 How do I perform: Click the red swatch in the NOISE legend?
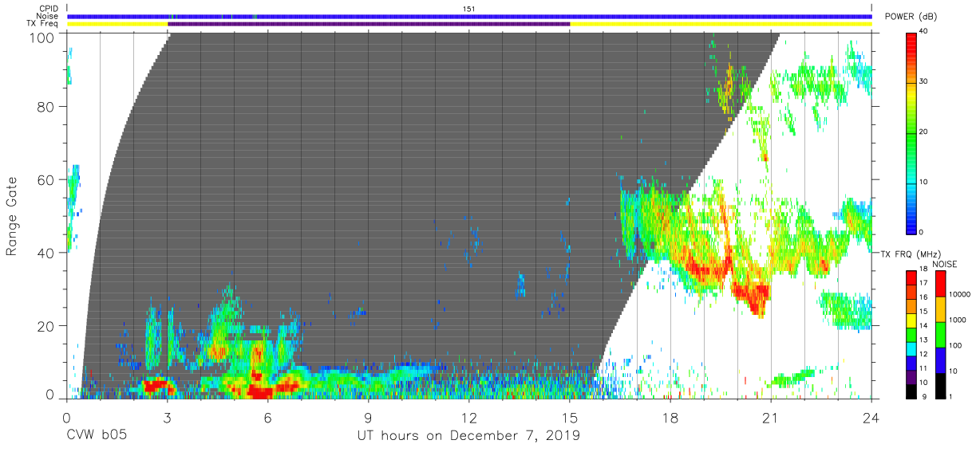(940, 284)
